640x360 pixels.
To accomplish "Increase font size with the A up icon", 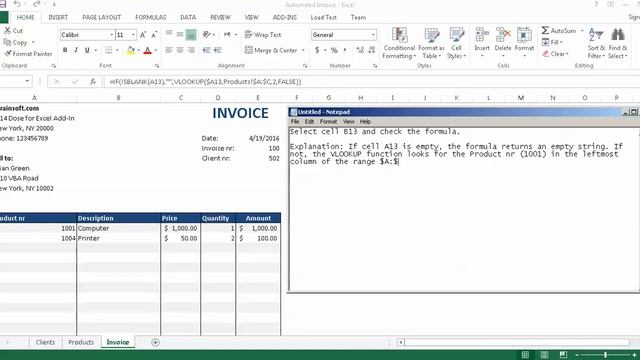I will 143,35.
